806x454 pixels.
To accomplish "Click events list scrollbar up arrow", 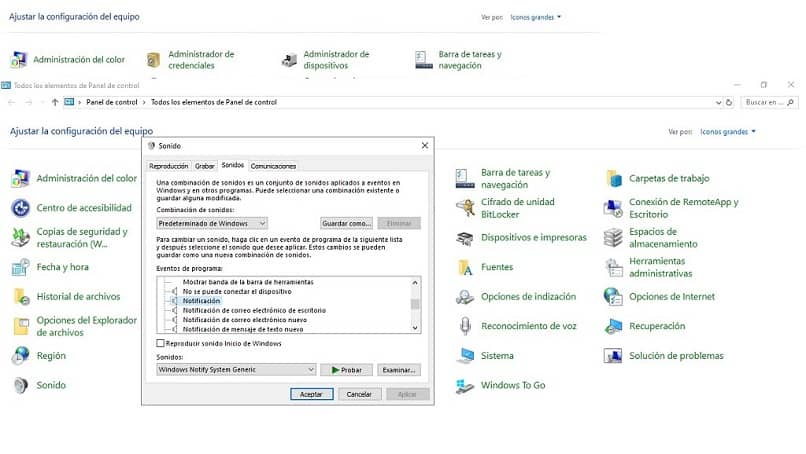I will 415,282.
